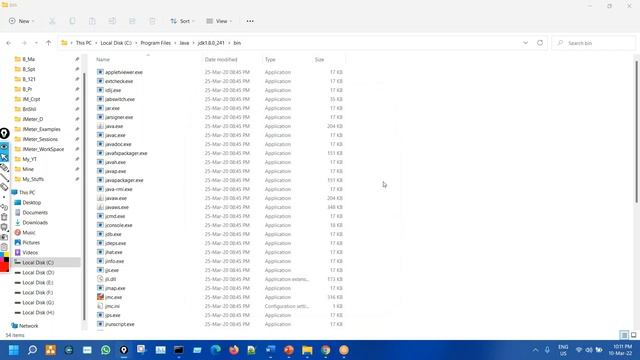The width and height of the screenshot is (640, 360).
Task: Open My_YT quick access folder
Action: (x=29, y=159)
